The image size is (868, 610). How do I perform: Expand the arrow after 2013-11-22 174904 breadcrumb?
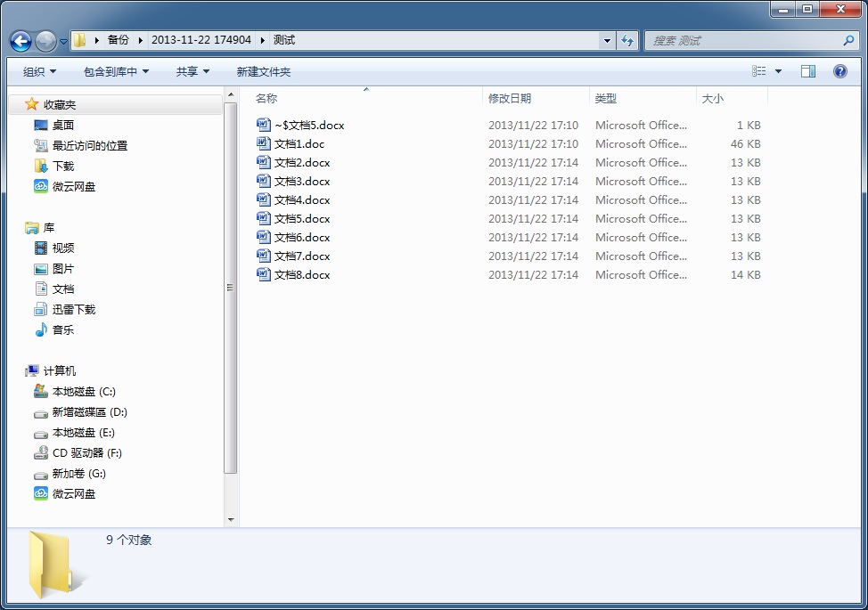pos(262,40)
